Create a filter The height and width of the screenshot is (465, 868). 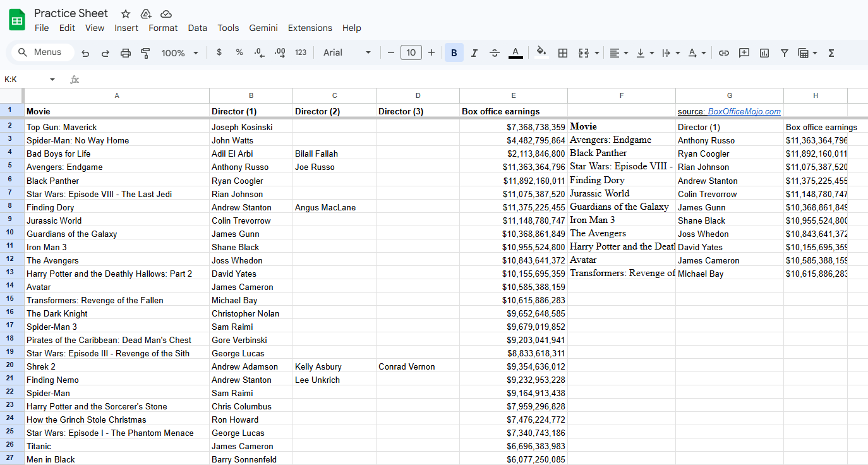[784, 52]
